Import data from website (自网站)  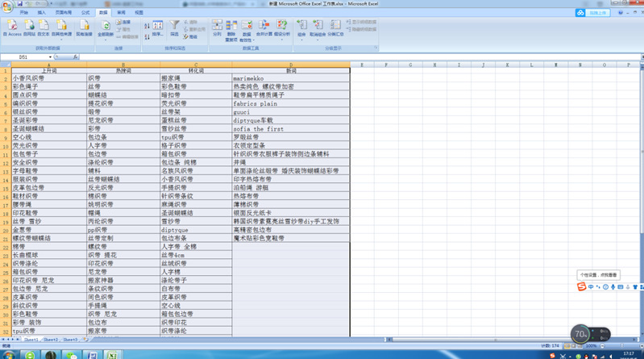pyautogui.click(x=29, y=28)
